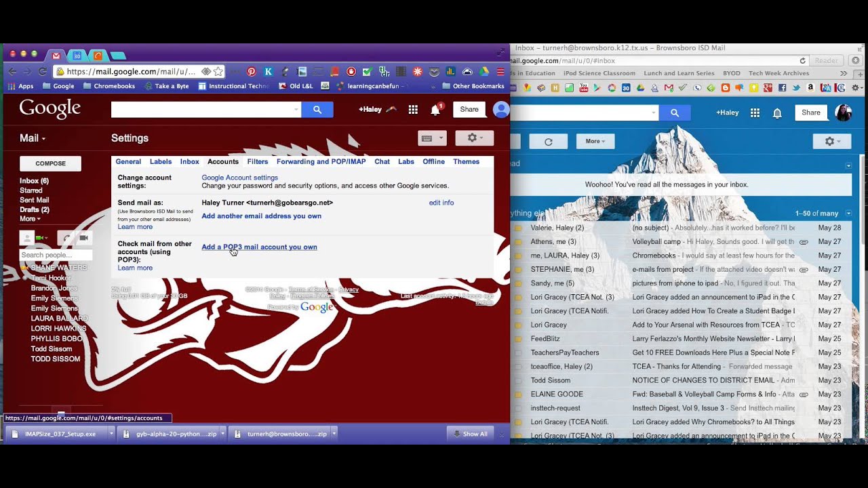Click the COMPOSE button

50,163
